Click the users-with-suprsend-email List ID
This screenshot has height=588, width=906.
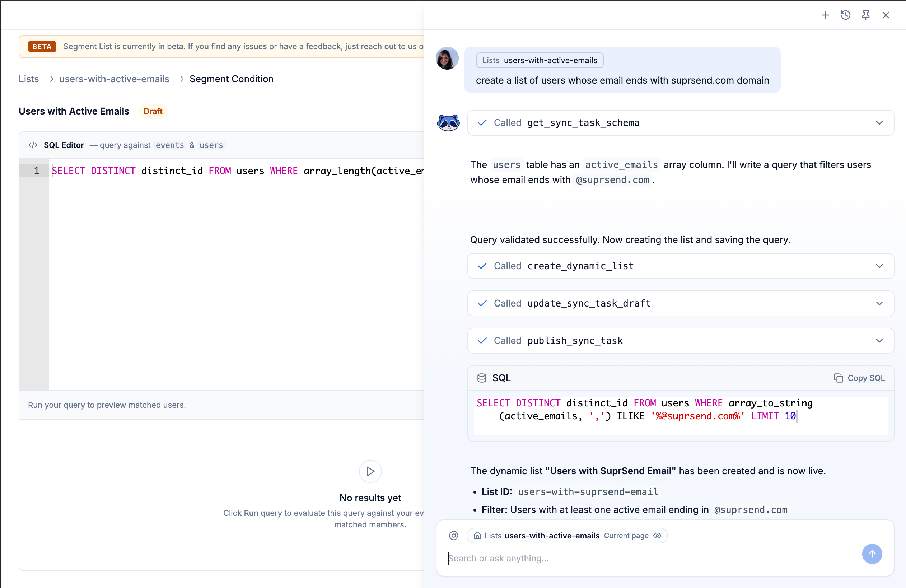tap(588, 492)
